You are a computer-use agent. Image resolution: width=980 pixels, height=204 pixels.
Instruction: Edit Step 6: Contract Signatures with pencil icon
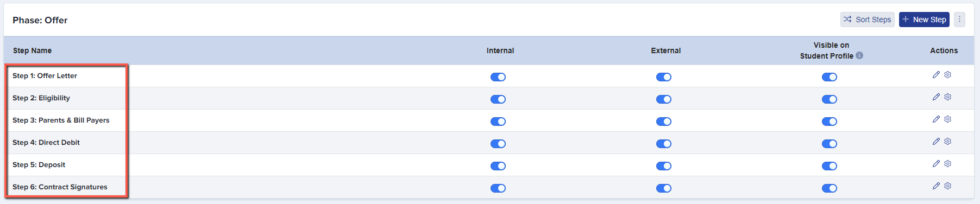point(936,186)
